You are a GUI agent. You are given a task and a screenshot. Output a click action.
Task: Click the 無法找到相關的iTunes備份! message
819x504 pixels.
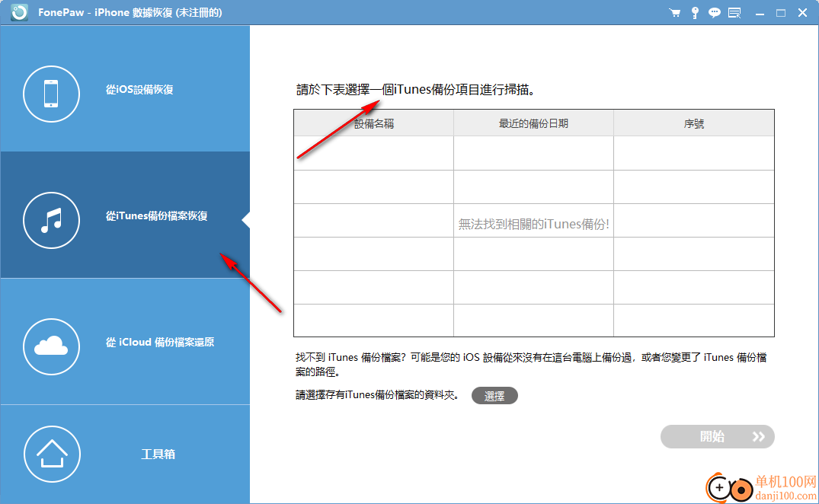click(534, 225)
